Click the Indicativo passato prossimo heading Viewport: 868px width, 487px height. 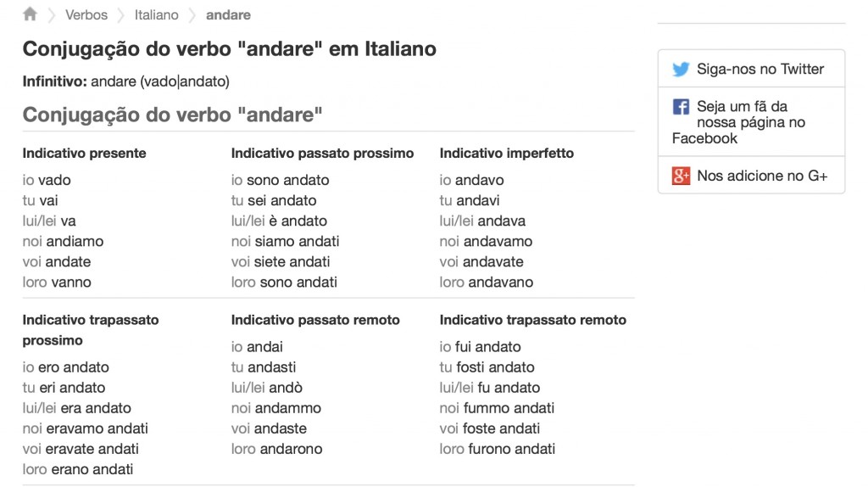tap(322, 154)
